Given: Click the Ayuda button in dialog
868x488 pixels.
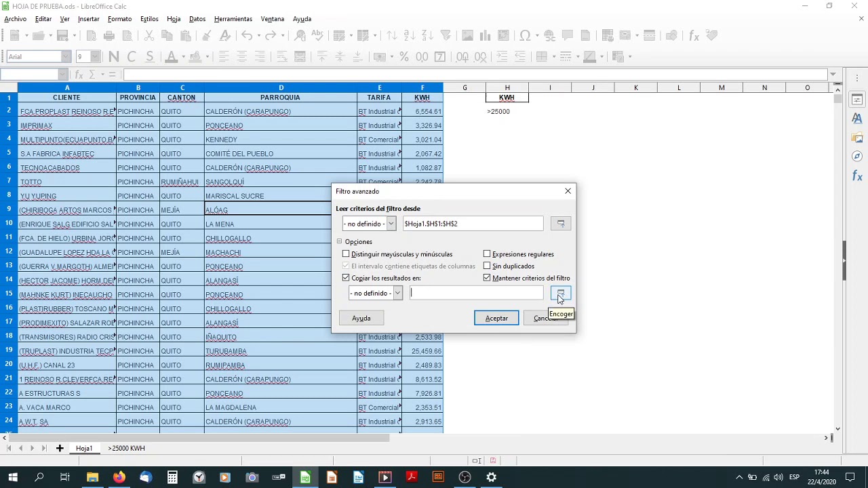Looking at the screenshot, I should pyautogui.click(x=361, y=318).
